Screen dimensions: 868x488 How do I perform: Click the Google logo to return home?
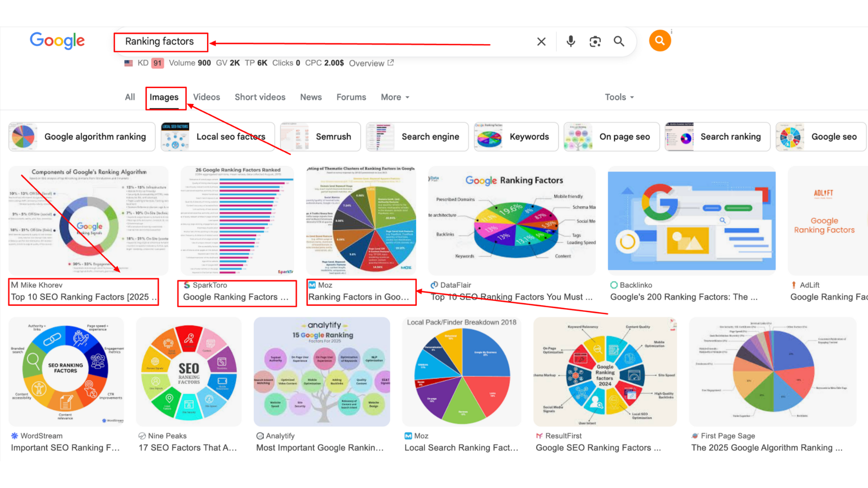pos(57,41)
